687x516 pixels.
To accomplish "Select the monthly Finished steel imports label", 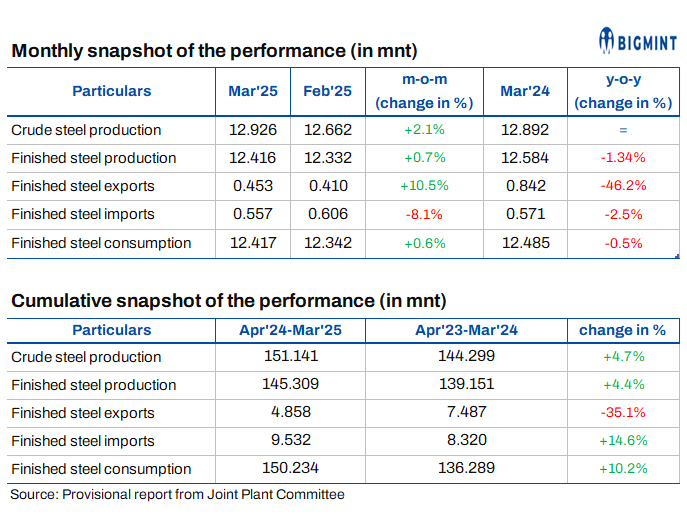I will pyautogui.click(x=82, y=214).
